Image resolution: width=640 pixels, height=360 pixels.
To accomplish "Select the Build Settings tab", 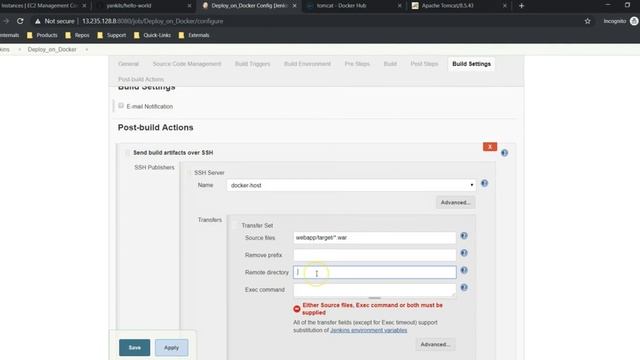I will 471,64.
